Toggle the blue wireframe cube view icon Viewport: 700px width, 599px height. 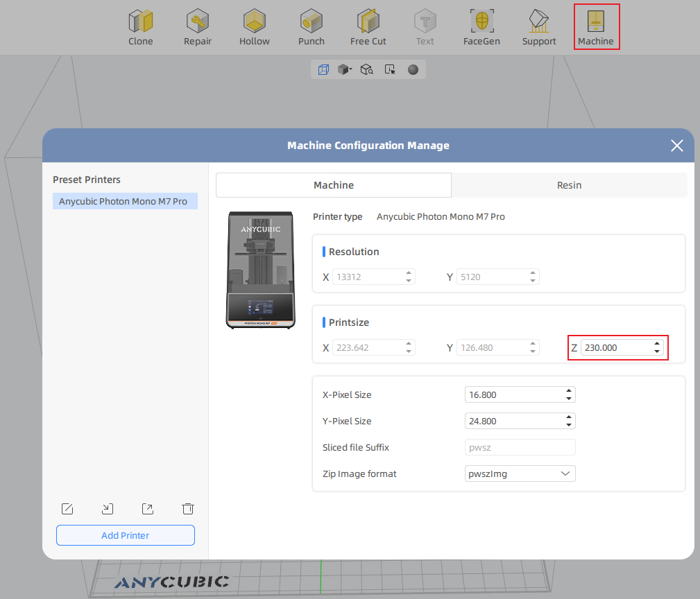324,69
